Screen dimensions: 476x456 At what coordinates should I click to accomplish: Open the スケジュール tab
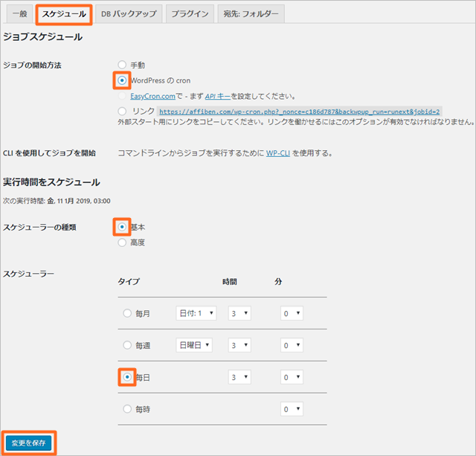pos(63,14)
